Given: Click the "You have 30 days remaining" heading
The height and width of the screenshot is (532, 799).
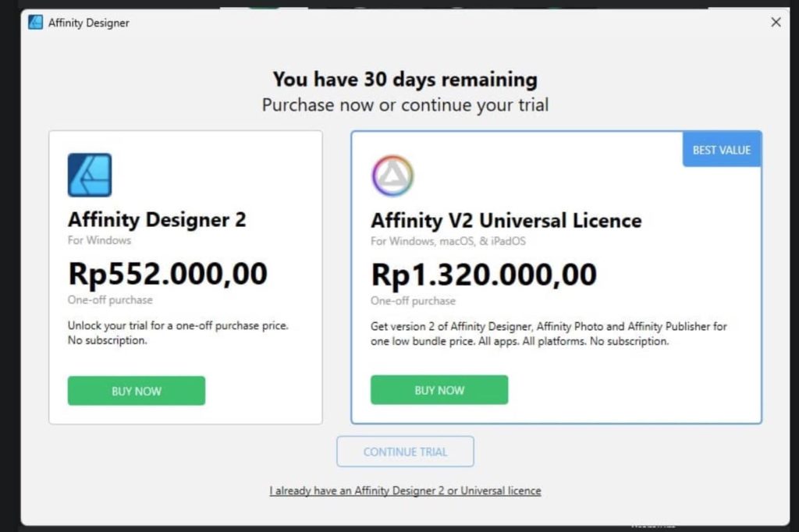Looking at the screenshot, I should 405,80.
